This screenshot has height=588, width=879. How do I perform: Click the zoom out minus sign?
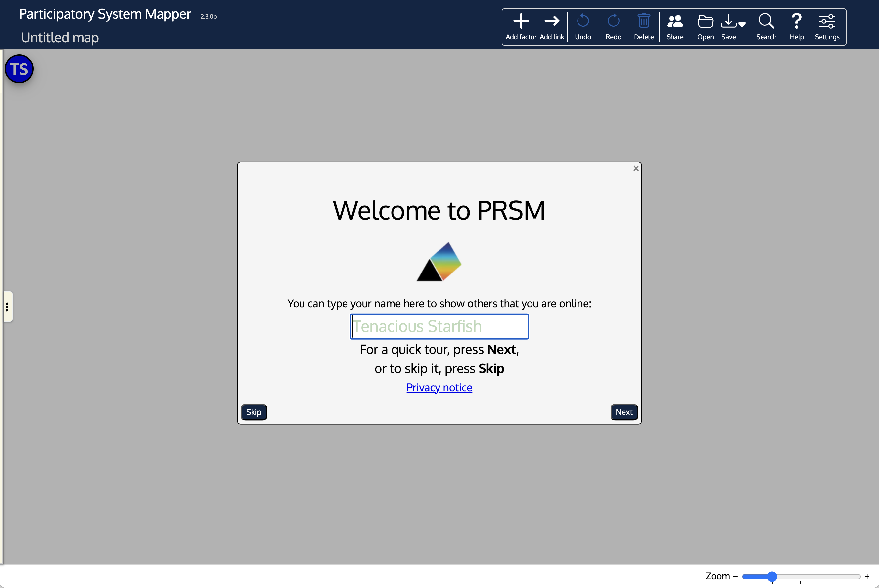point(735,576)
